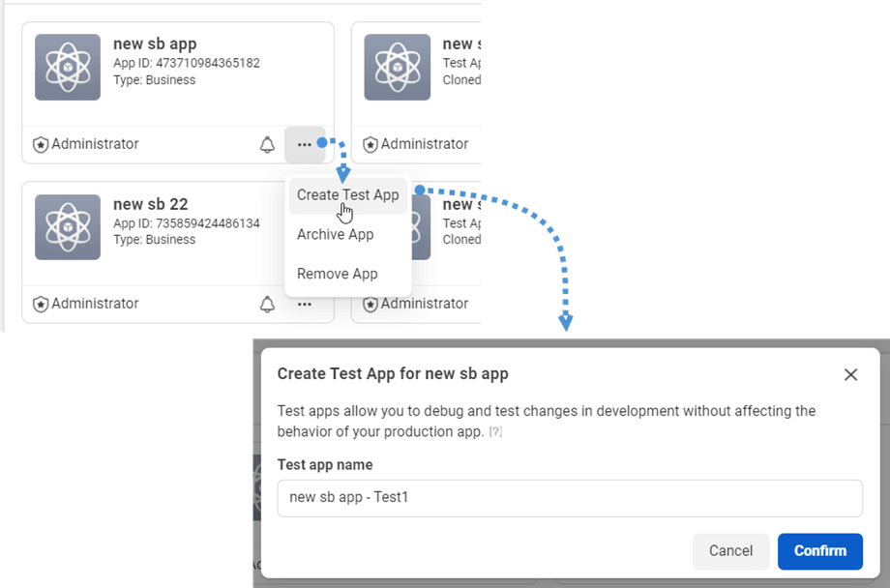Image resolution: width=890 pixels, height=588 pixels.
Task: Expand three-dots options for new sb 22
Action: (305, 305)
